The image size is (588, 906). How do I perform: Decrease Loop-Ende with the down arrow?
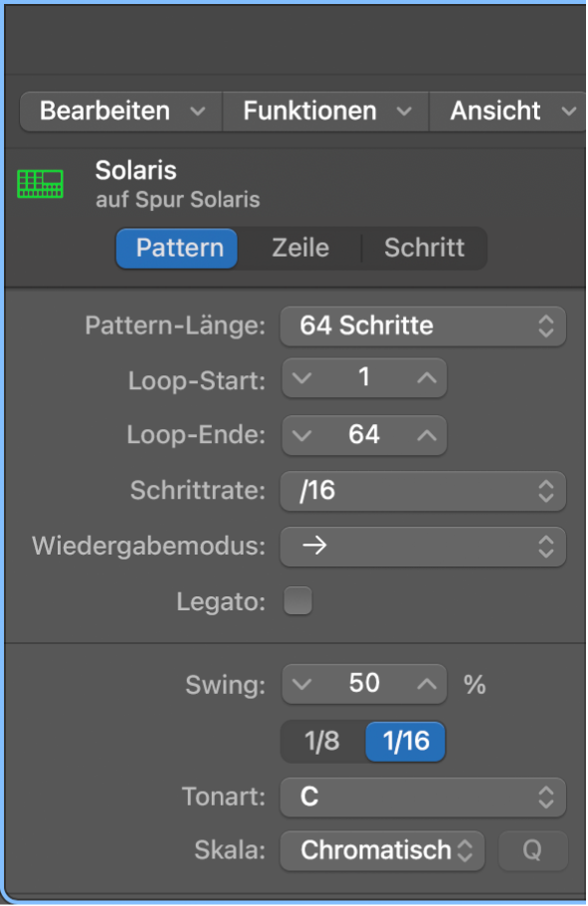(x=301, y=435)
